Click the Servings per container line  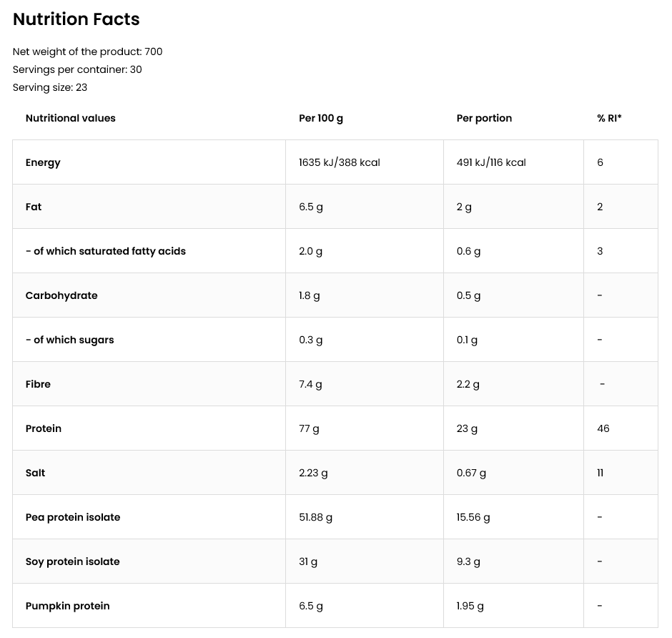coord(77,69)
